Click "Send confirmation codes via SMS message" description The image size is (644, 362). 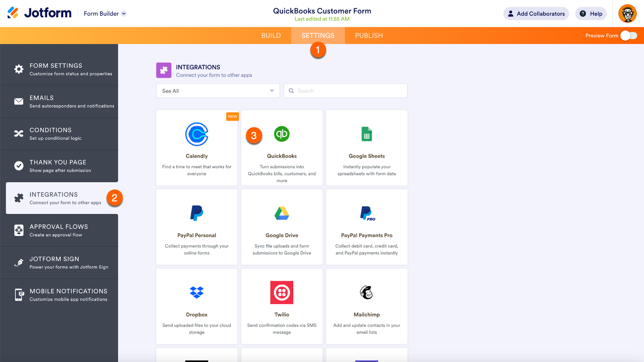coord(282,329)
